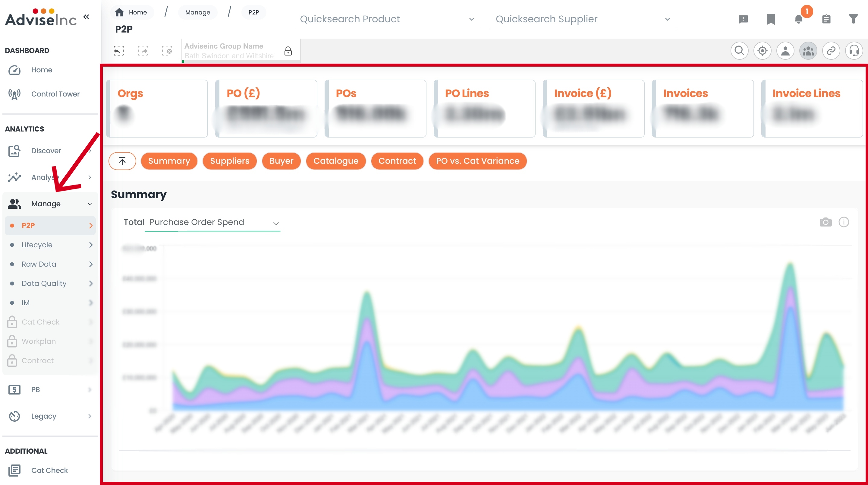Click the scroll-to-top arrow button
Image resolution: width=868 pixels, height=485 pixels.
(x=122, y=161)
